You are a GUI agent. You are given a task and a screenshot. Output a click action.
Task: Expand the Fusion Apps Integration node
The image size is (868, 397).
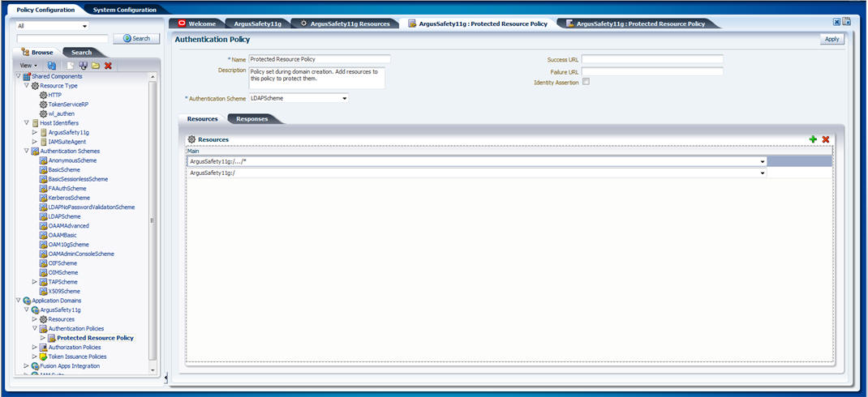tap(27, 366)
